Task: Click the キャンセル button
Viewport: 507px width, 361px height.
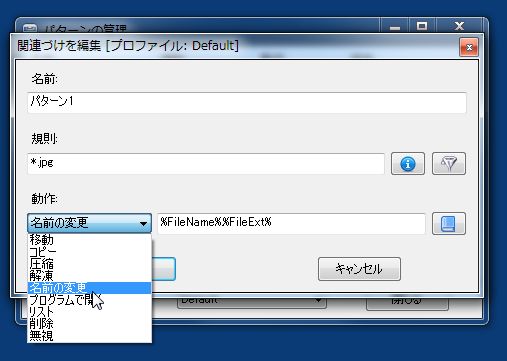Action: [x=359, y=269]
